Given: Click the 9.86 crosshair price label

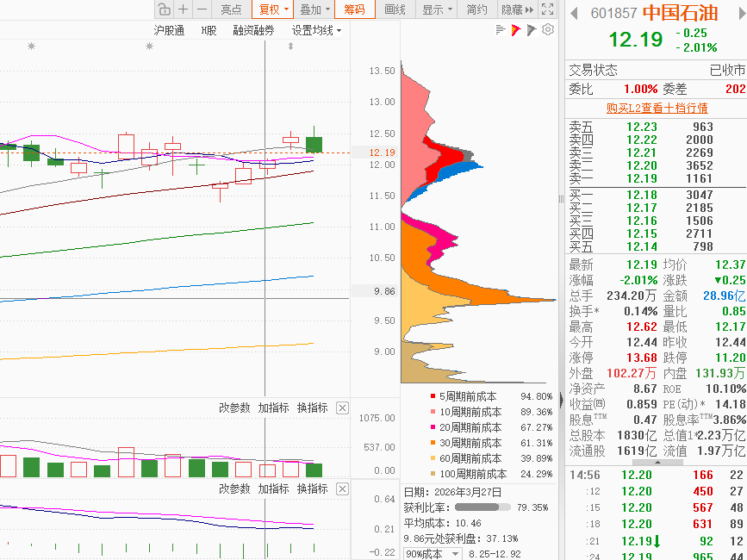Looking at the screenshot, I should coord(384,291).
